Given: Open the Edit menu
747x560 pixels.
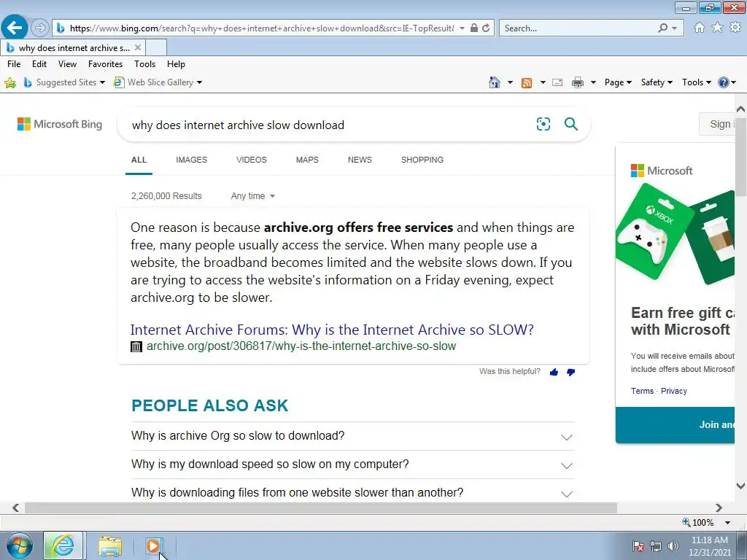Looking at the screenshot, I should [39, 64].
